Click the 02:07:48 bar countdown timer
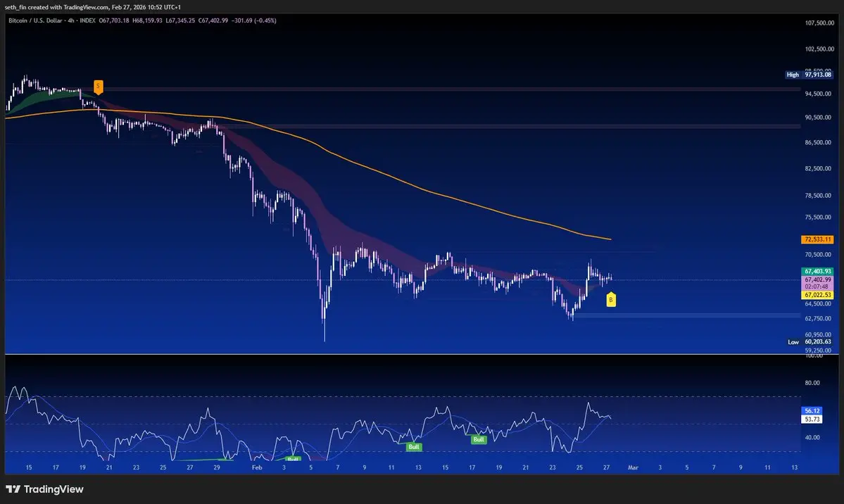 818,286
